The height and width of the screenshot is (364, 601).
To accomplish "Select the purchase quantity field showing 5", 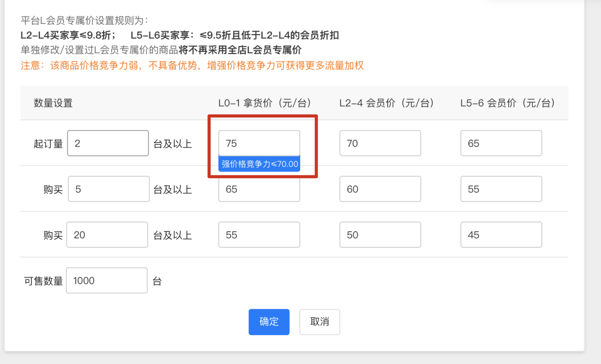I will point(109,189).
